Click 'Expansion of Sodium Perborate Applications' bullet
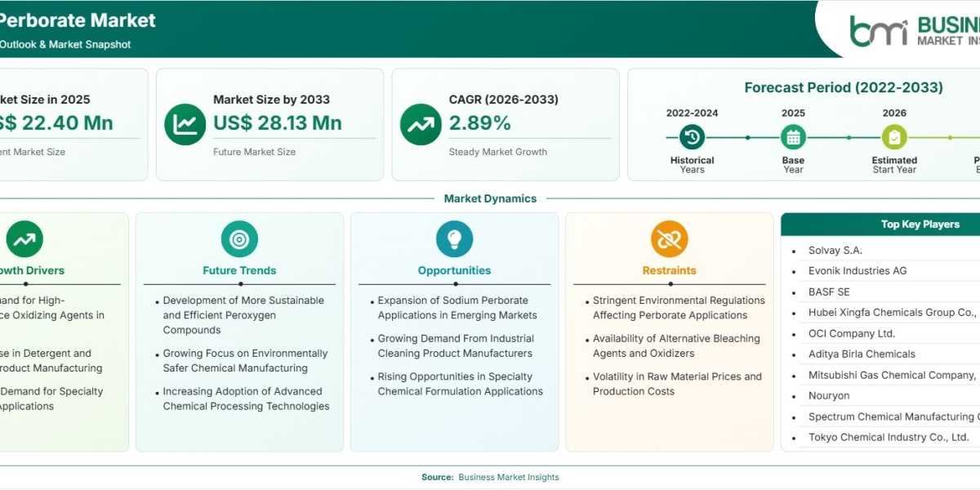The height and width of the screenshot is (490, 980). point(457,308)
